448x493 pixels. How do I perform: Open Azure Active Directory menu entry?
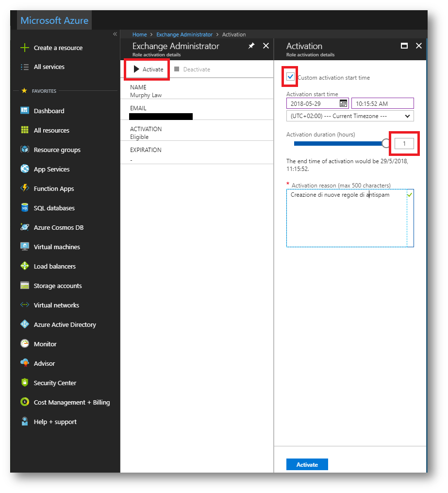click(x=65, y=324)
